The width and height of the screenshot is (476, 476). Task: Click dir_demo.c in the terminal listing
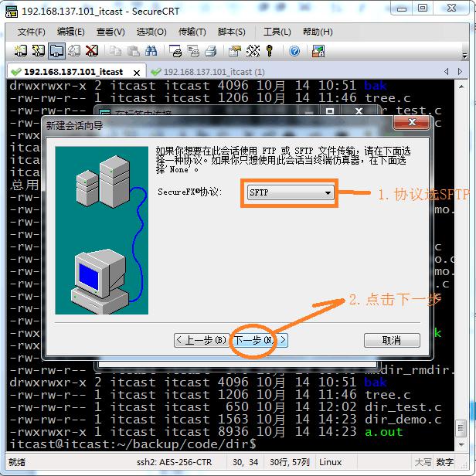403,420
